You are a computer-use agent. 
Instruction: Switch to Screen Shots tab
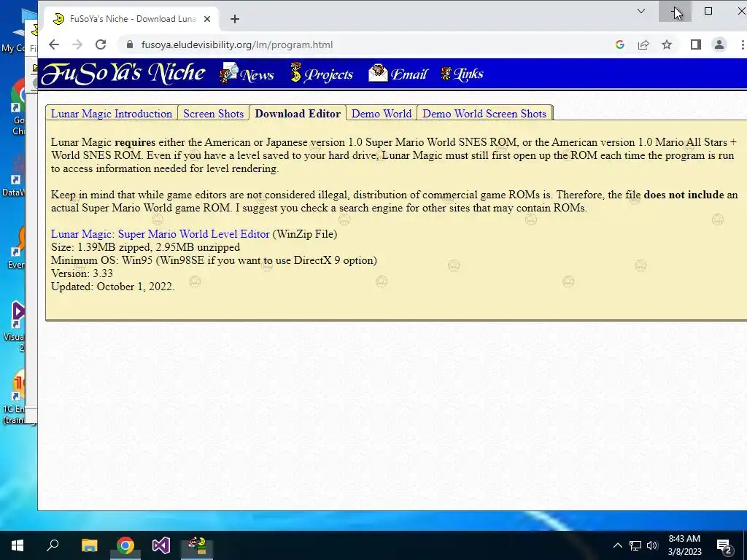tap(214, 113)
